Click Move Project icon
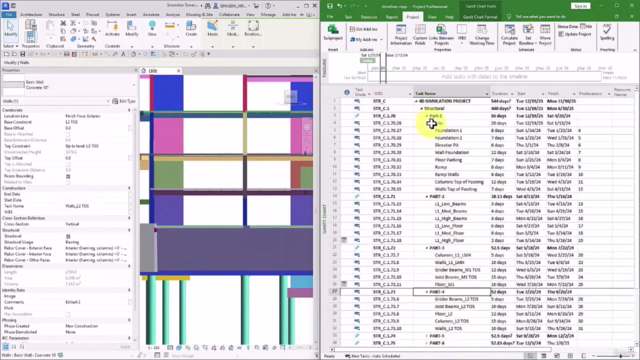The height and width of the screenshot is (360, 640). pyautogui.click(x=545, y=35)
